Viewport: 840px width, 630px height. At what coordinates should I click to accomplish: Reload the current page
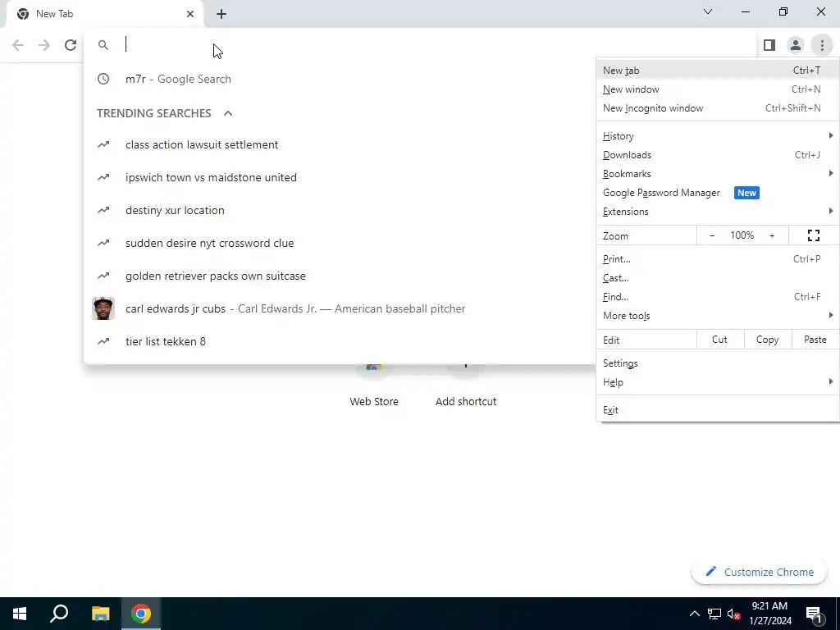[x=71, y=45]
